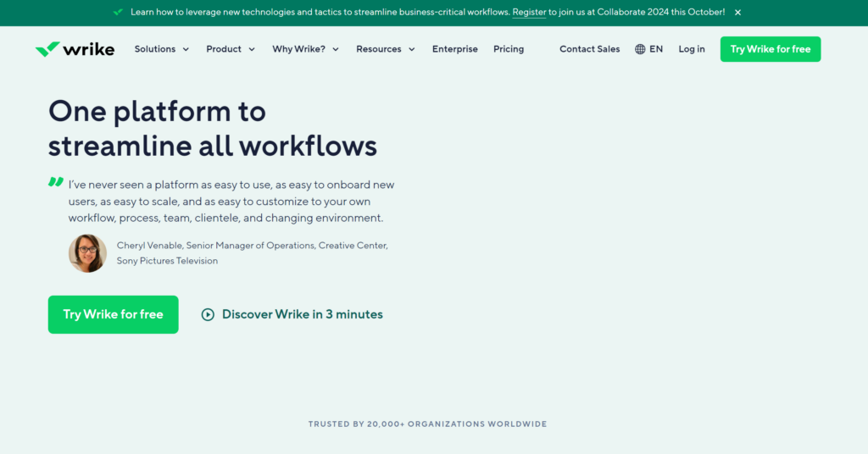Click the globe language icon
Image resolution: width=868 pixels, height=454 pixels.
click(640, 49)
